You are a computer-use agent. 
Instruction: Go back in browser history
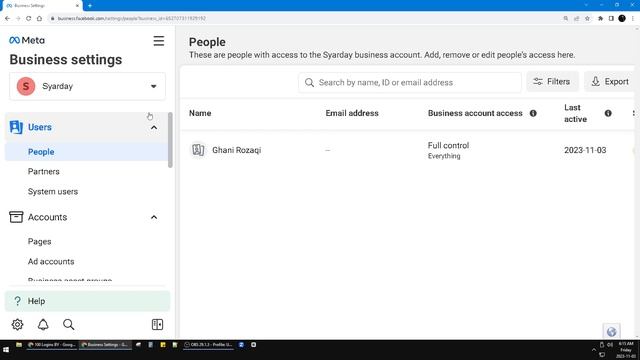click(x=7, y=18)
